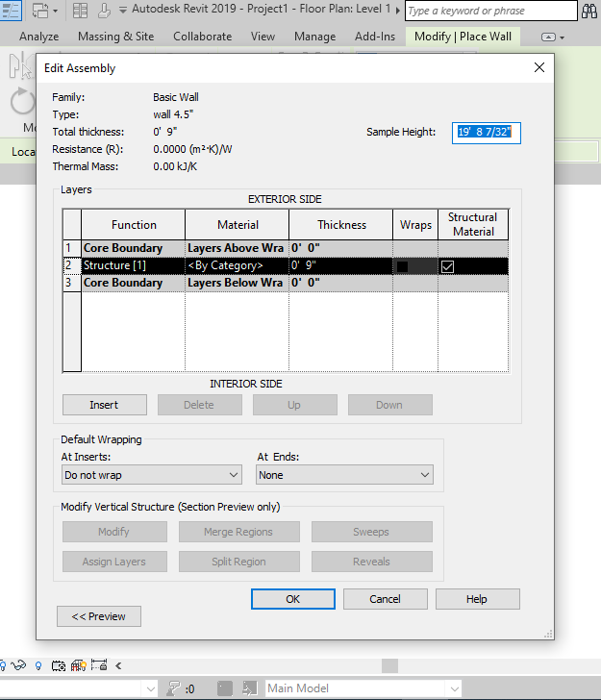
Task: Open the Massing & Site tab
Action: [x=115, y=37]
